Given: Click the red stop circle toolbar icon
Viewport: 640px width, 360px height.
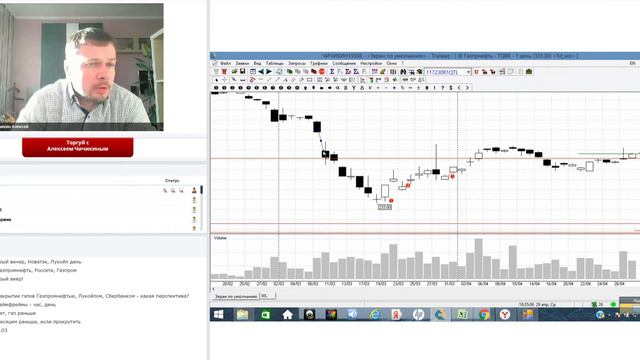Looking at the screenshot, I should (322, 71).
